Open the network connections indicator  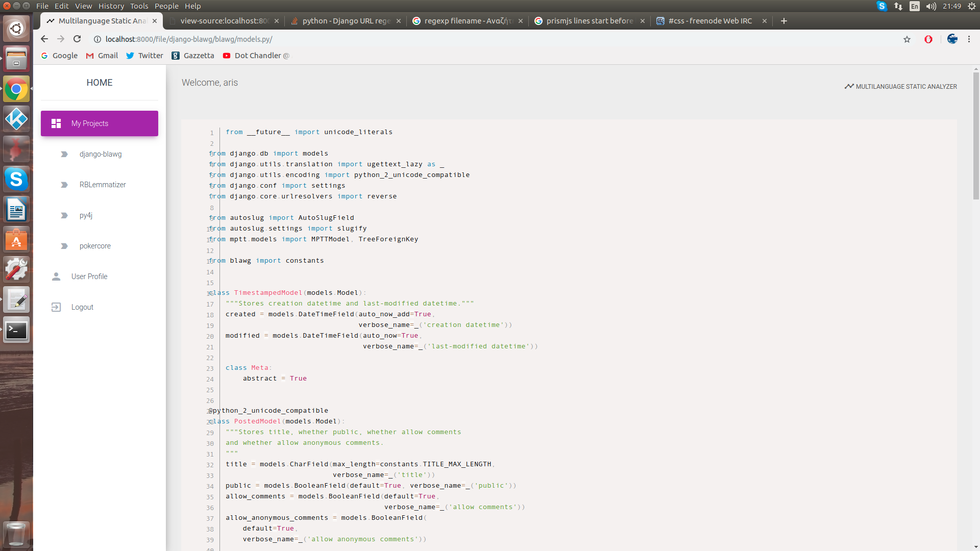tap(898, 6)
